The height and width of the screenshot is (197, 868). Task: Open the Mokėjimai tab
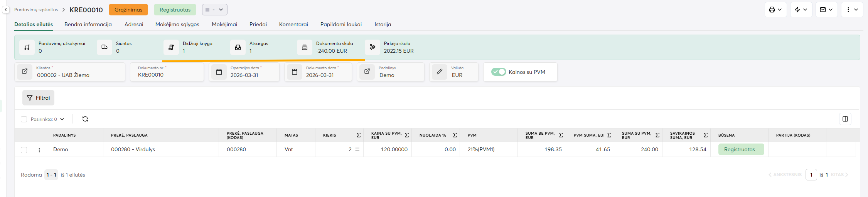point(224,24)
